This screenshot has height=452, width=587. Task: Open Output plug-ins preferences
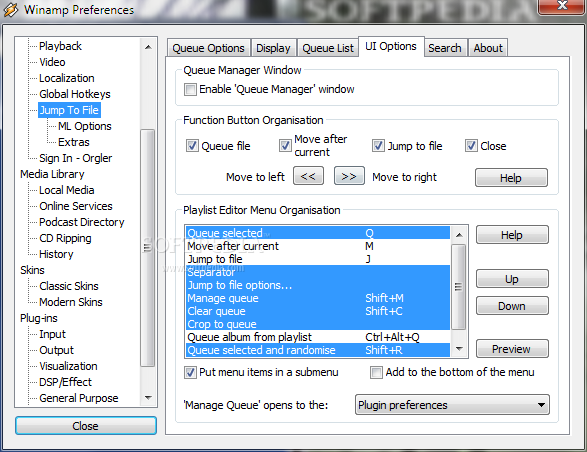57,351
